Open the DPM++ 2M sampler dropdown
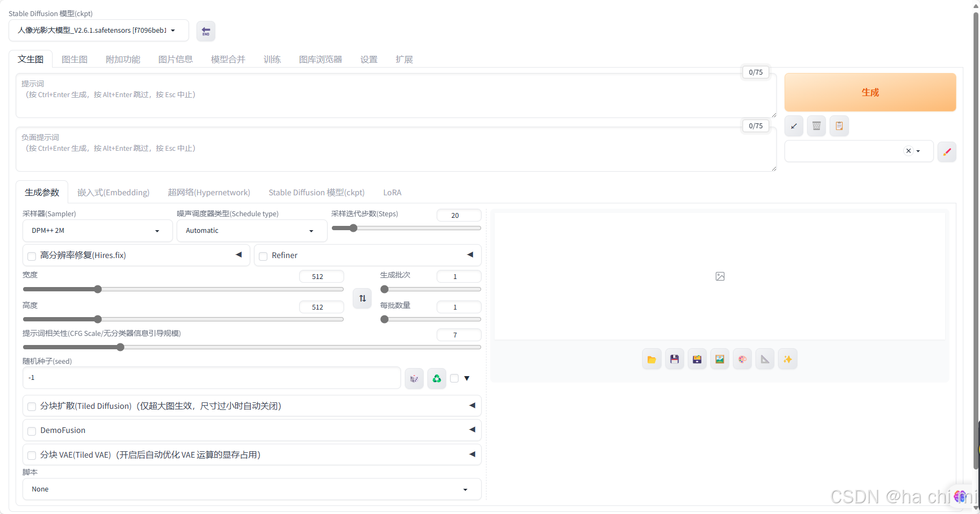 pos(98,231)
